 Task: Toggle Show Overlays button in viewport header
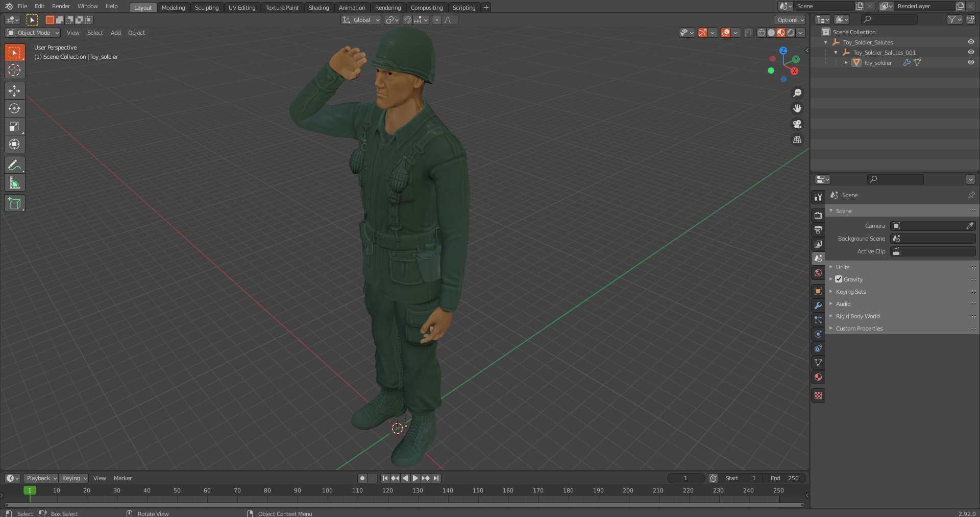coord(726,33)
